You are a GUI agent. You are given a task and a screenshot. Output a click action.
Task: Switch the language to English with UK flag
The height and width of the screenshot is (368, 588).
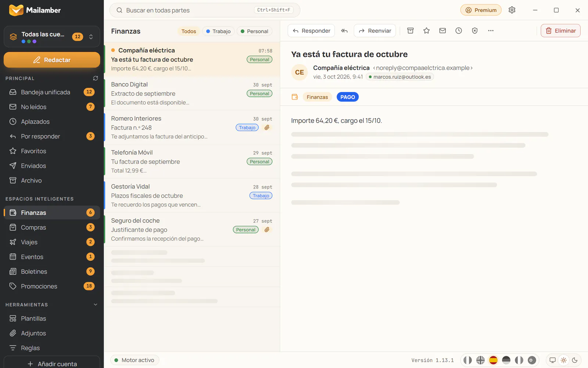480,360
